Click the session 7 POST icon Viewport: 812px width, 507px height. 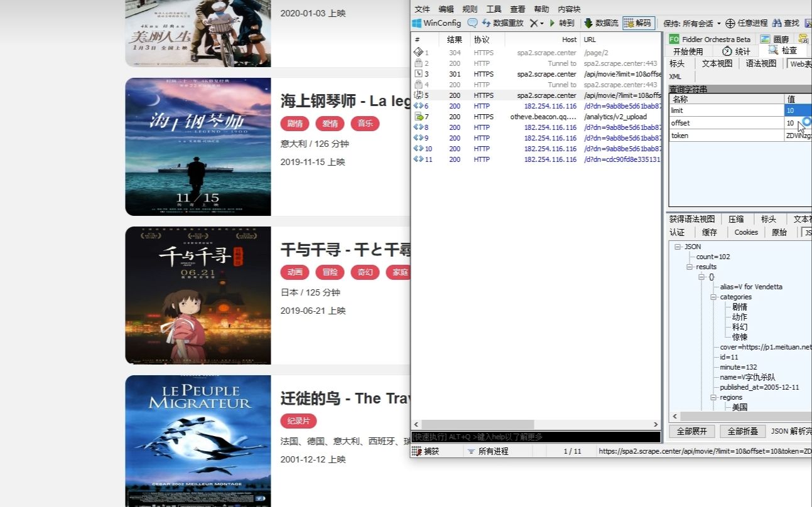(418, 117)
